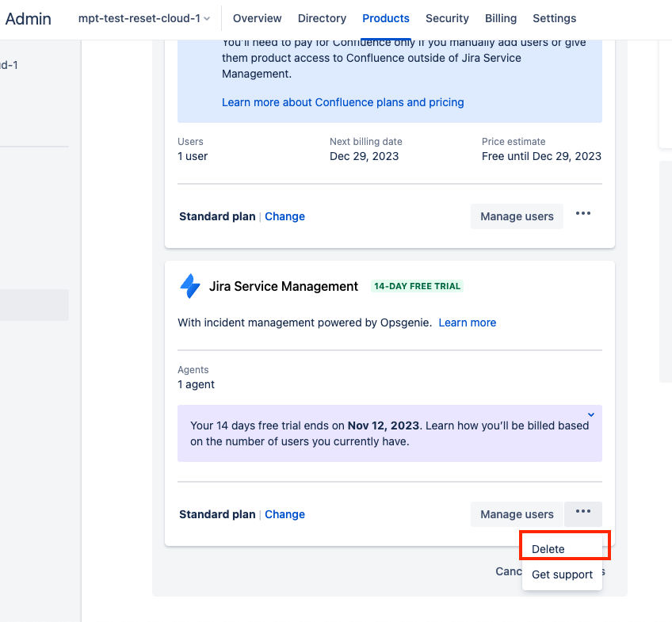This screenshot has width=672, height=622.
Task: Toggle the Jira Service Management ellipsis menu
Action: click(x=583, y=514)
